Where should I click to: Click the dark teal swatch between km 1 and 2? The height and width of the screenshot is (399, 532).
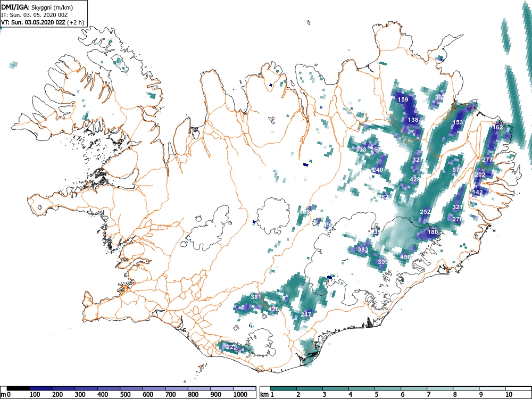pos(284,388)
